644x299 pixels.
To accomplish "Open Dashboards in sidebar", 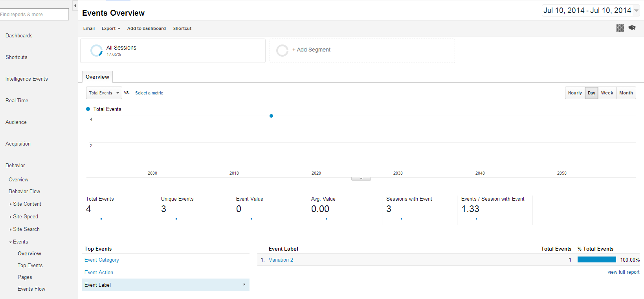I will pyautogui.click(x=19, y=35).
